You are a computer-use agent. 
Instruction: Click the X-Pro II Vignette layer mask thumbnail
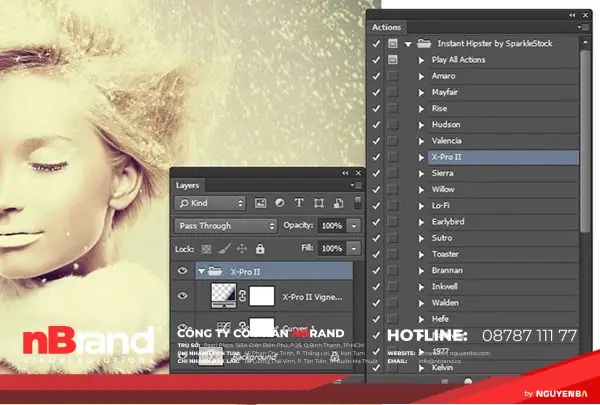[x=262, y=296]
